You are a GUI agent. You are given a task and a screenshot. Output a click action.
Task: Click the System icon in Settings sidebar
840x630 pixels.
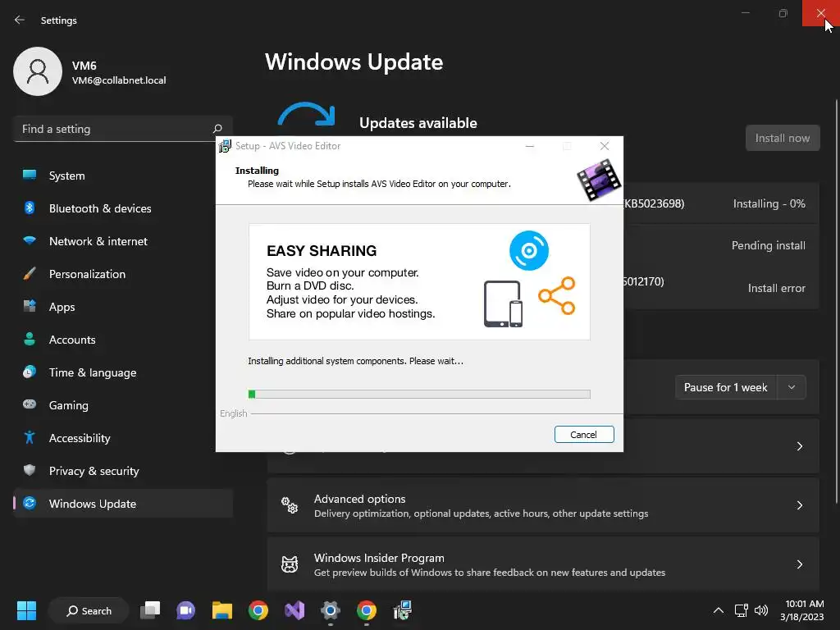pyautogui.click(x=30, y=176)
